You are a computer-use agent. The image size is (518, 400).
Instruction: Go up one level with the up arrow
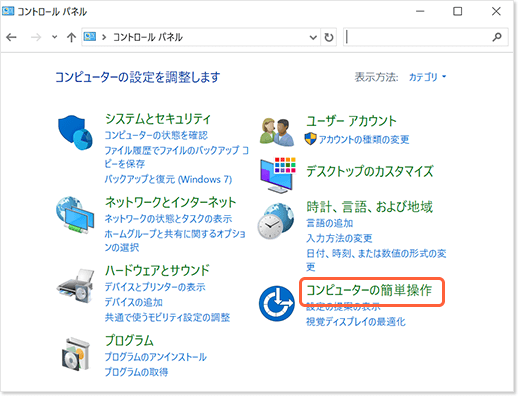[71, 37]
